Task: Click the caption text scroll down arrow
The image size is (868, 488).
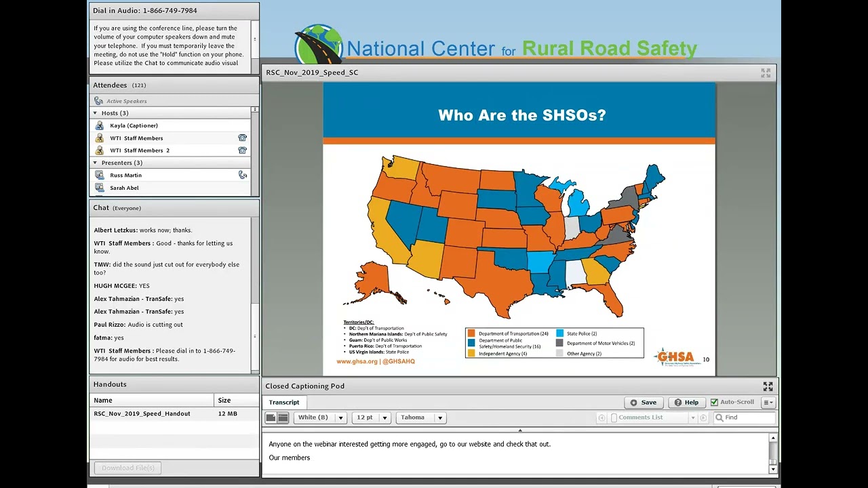Action: pos(772,469)
